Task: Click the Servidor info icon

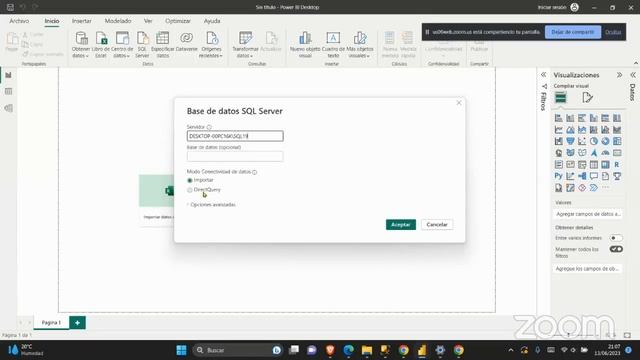Action: (x=209, y=127)
